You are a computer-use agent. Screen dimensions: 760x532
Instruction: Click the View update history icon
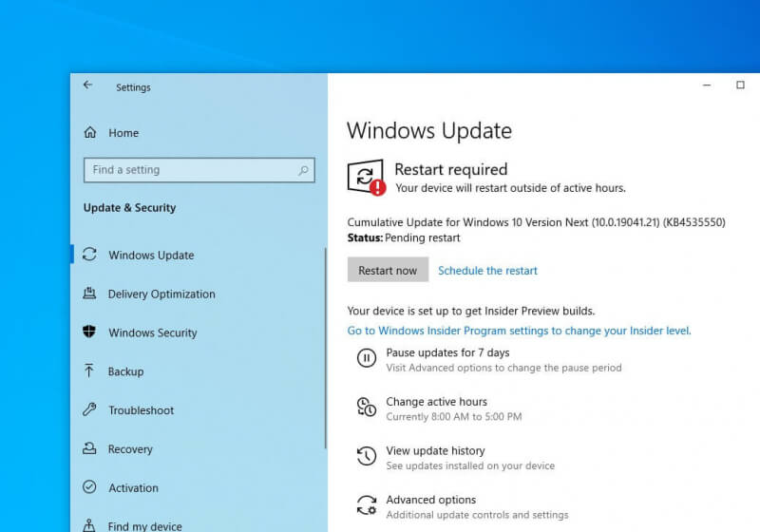pyautogui.click(x=366, y=457)
